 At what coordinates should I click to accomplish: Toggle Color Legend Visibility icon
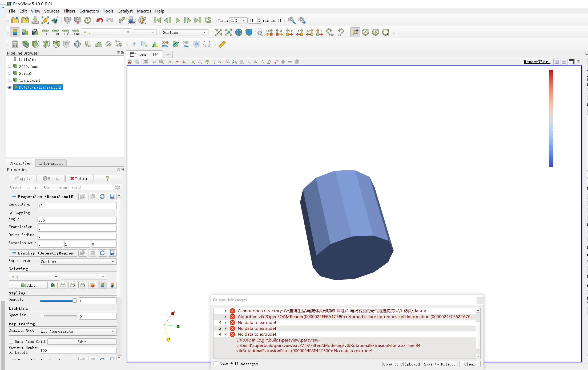[15, 32]
